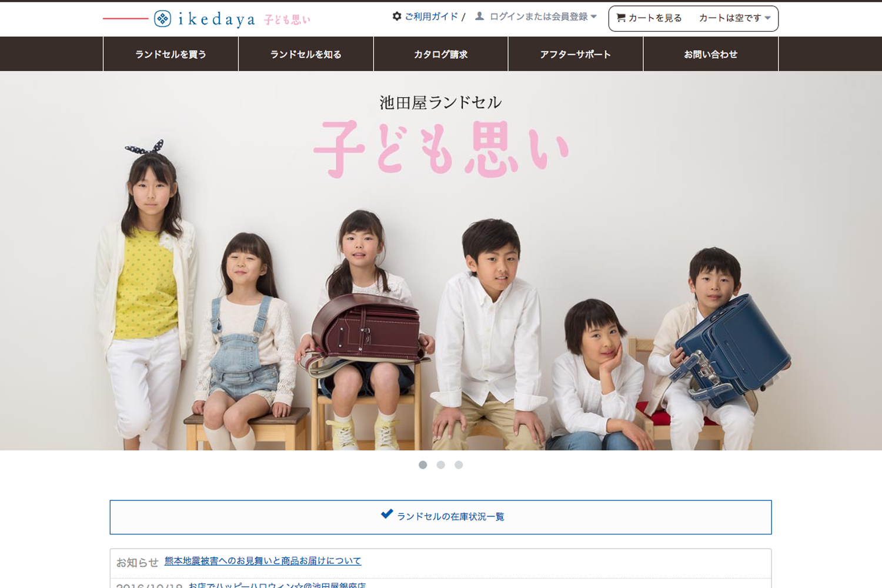The image size is (882, 588).
Task: Click the pink 子ども思い header logo
Action: tap(287, 19)
